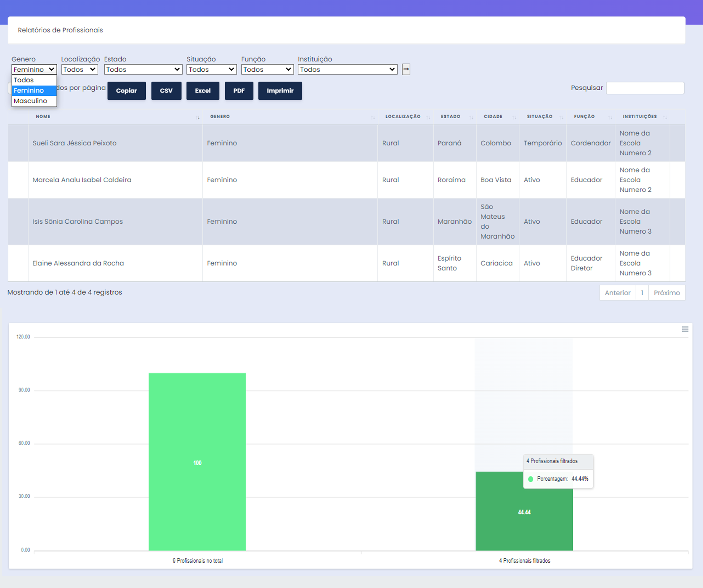
Task: Open the Instituição filter dropdown
Action: (347, 69)
